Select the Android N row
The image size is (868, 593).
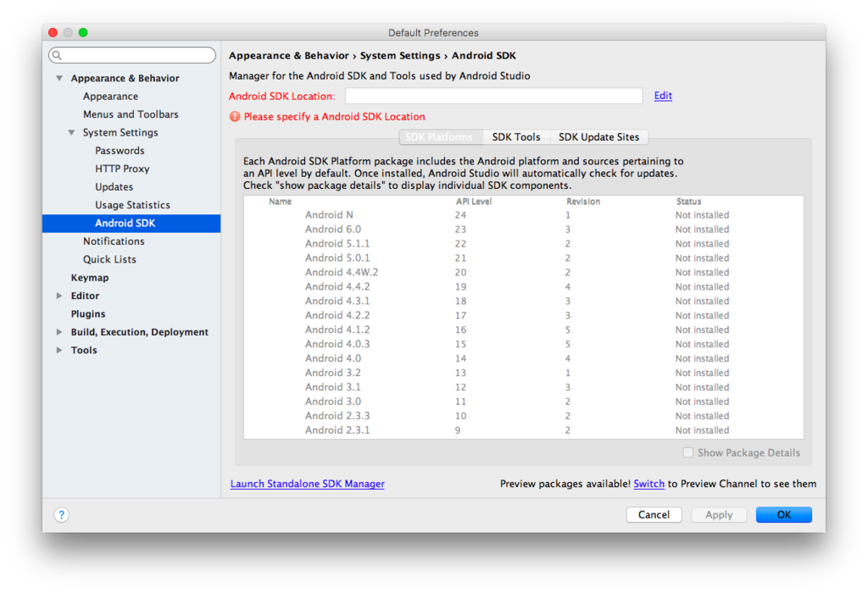tap(524, 214)
